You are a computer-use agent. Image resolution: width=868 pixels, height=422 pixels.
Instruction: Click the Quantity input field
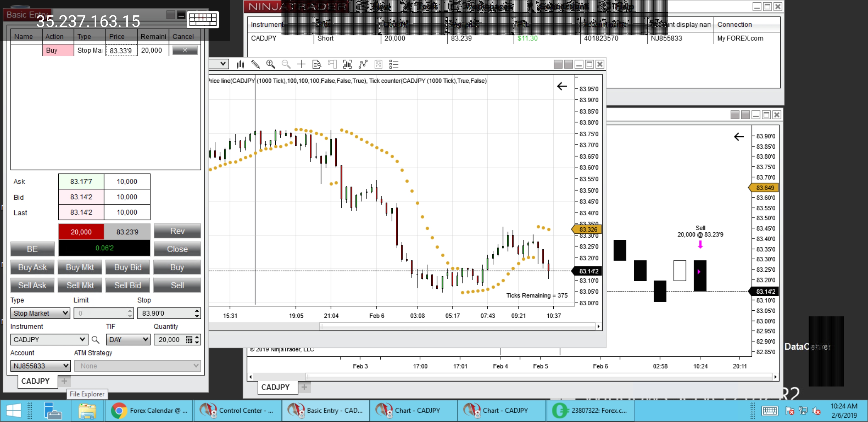(x=169, y=339)
